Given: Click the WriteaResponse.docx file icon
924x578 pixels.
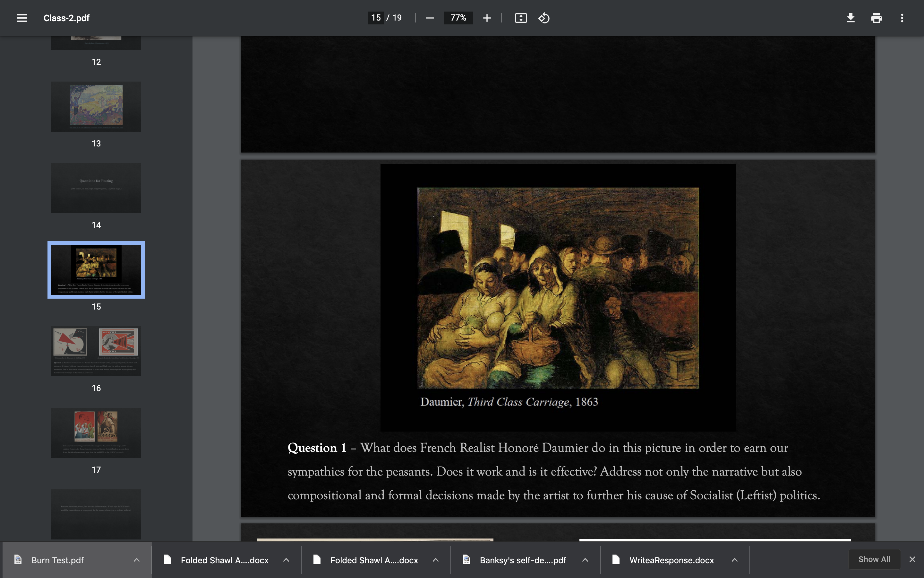Looking at the screenshot, I should [x=616, y=560].
